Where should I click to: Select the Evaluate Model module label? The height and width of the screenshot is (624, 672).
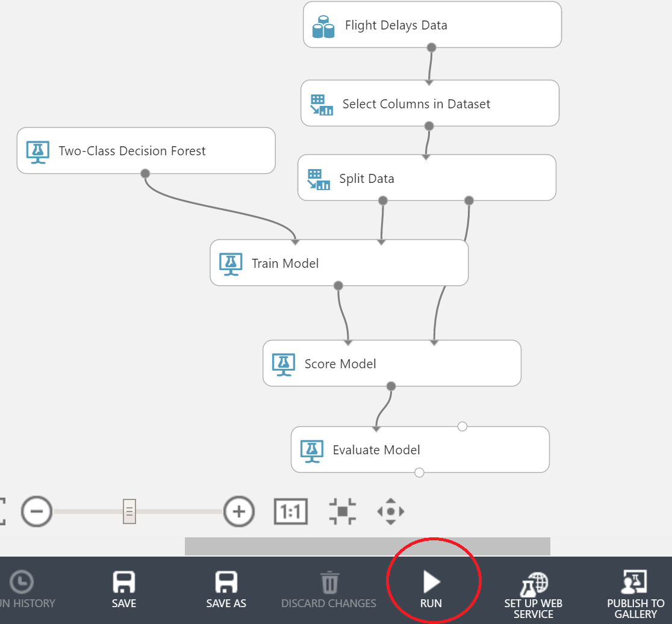pos(376,450)
